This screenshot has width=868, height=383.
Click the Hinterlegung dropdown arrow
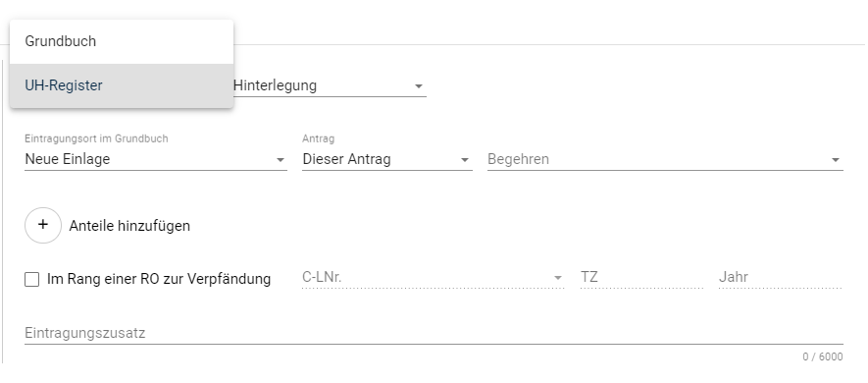click(419, 86)
